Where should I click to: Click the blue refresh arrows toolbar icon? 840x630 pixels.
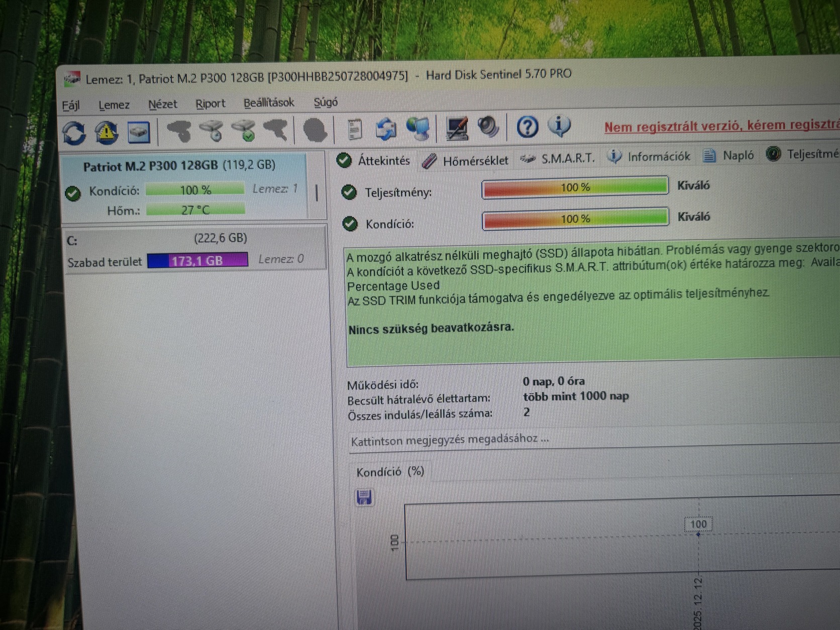click(74, 133)
